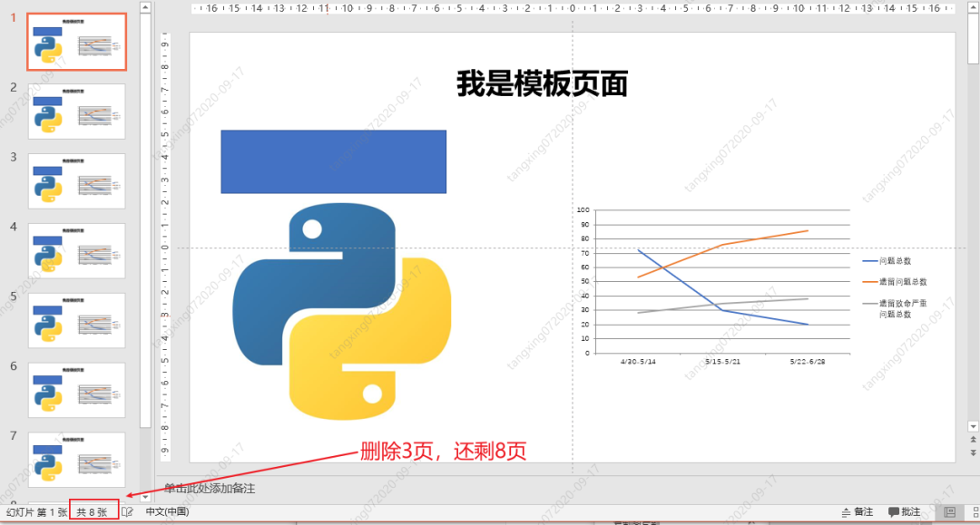Click the slide title 我是模板页面
This screenshot has height=525, width=980.
click(x=543, y=83)
